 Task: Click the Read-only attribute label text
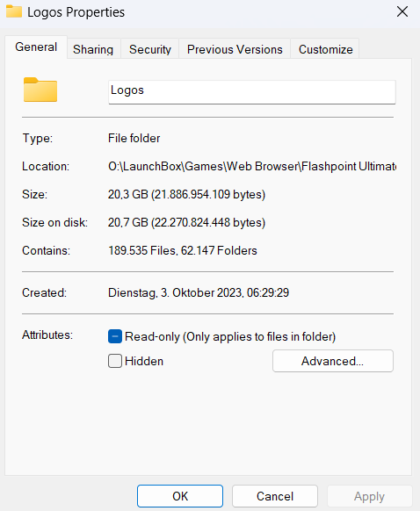click(x=230, y=336)
